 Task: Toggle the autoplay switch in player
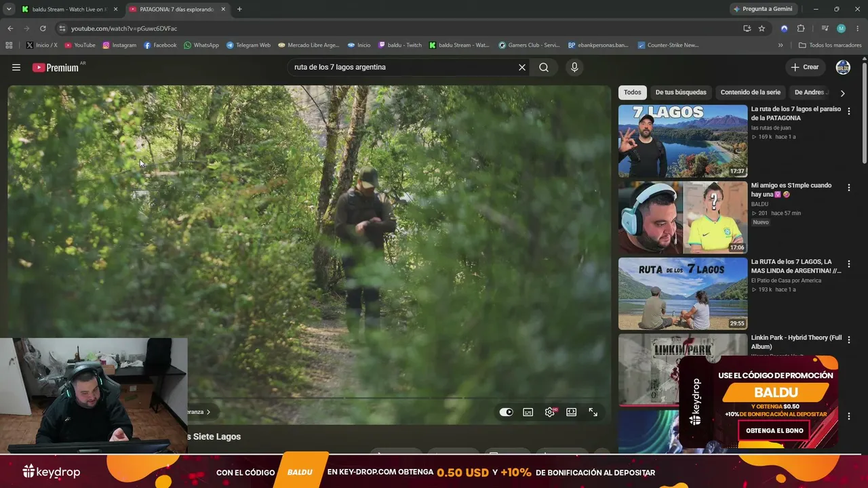click(x=507, y=412)
